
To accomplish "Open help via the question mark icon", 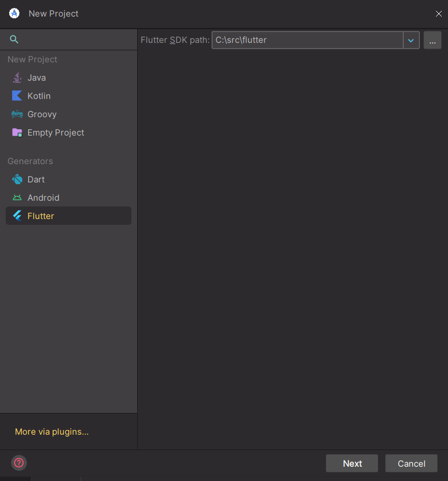I will tap(19, 463).
